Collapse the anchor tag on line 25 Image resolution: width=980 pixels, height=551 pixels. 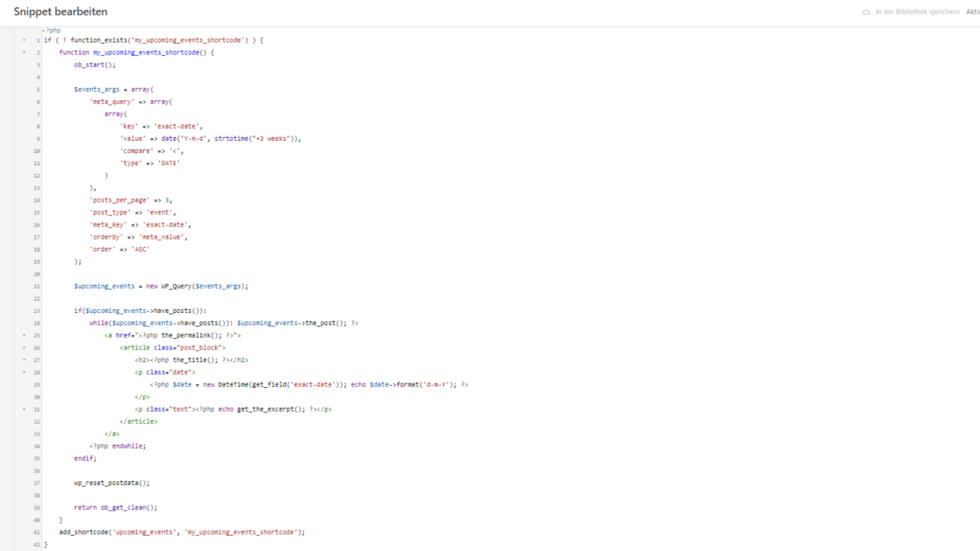[24, 335]
